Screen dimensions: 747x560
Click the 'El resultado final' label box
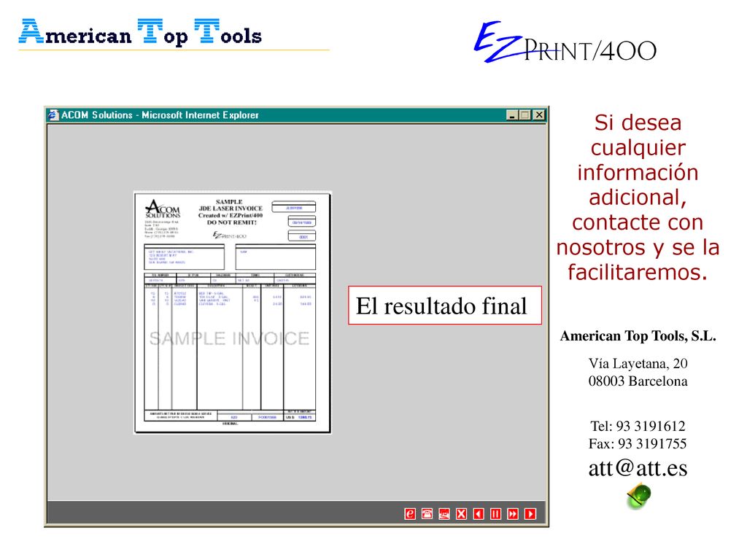[x=444, y=306]
